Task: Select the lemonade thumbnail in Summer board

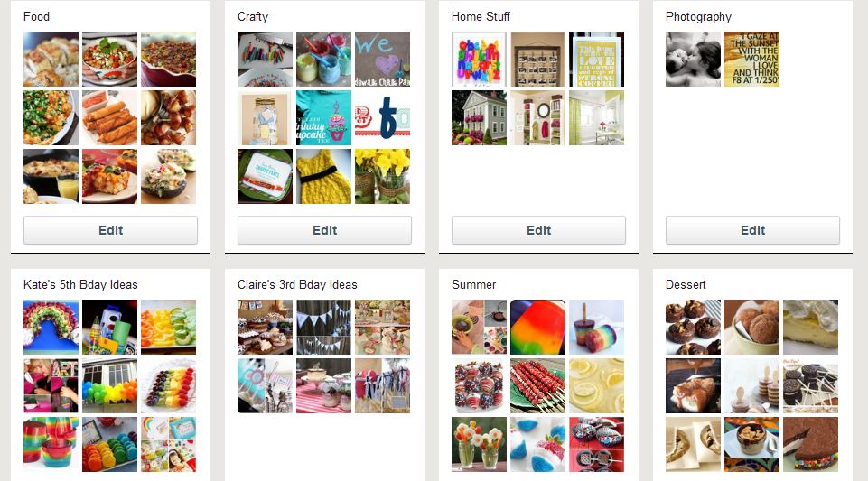Action: [597, 386]
